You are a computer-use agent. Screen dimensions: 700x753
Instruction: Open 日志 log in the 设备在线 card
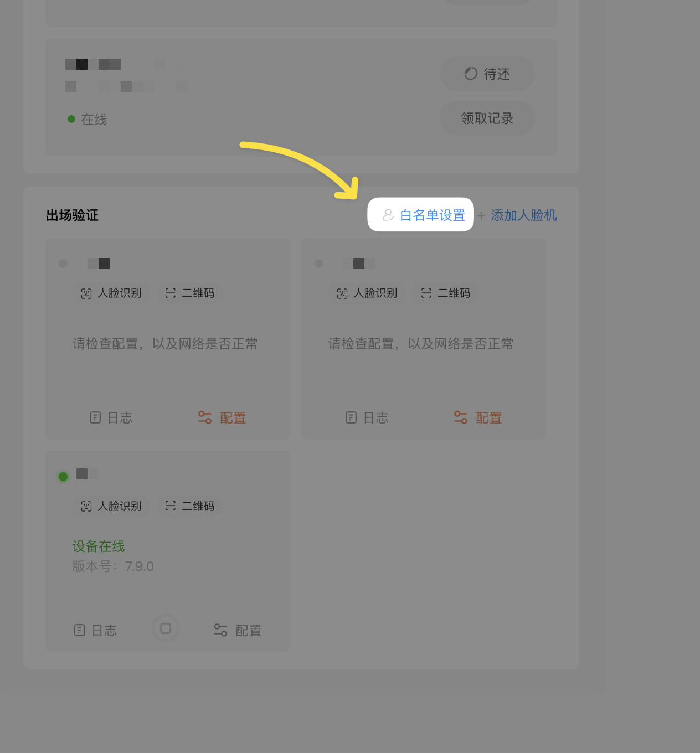click(x=95, y=630)
